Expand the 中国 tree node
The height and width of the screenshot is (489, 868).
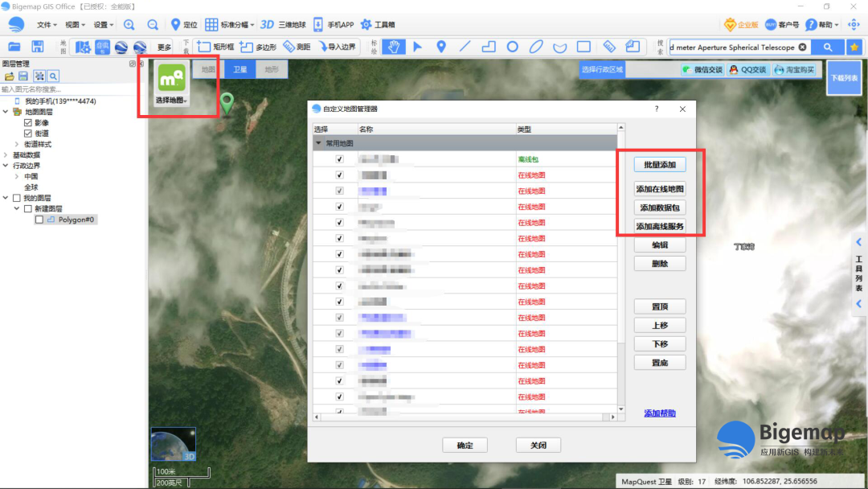(17, 177)
